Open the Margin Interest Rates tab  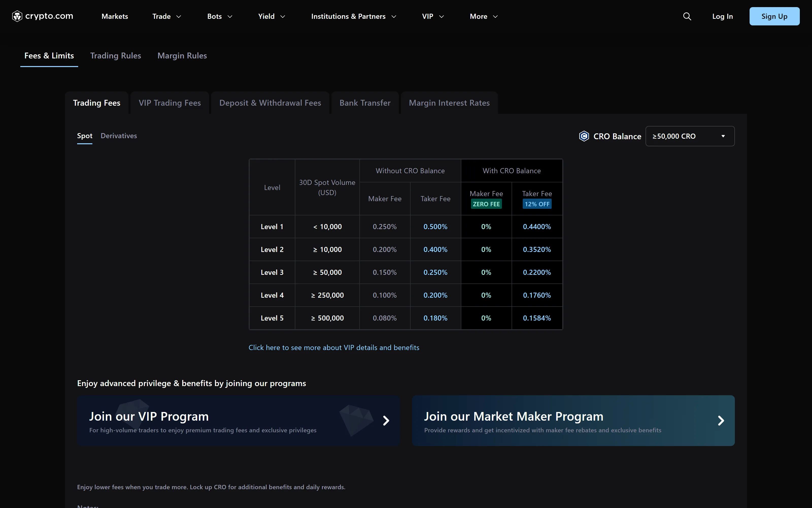tap(449, 103)
